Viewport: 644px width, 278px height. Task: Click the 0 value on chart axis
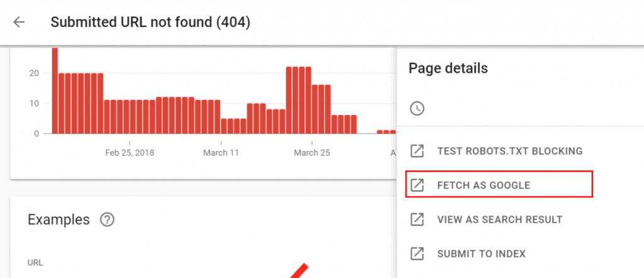point(36,134)
